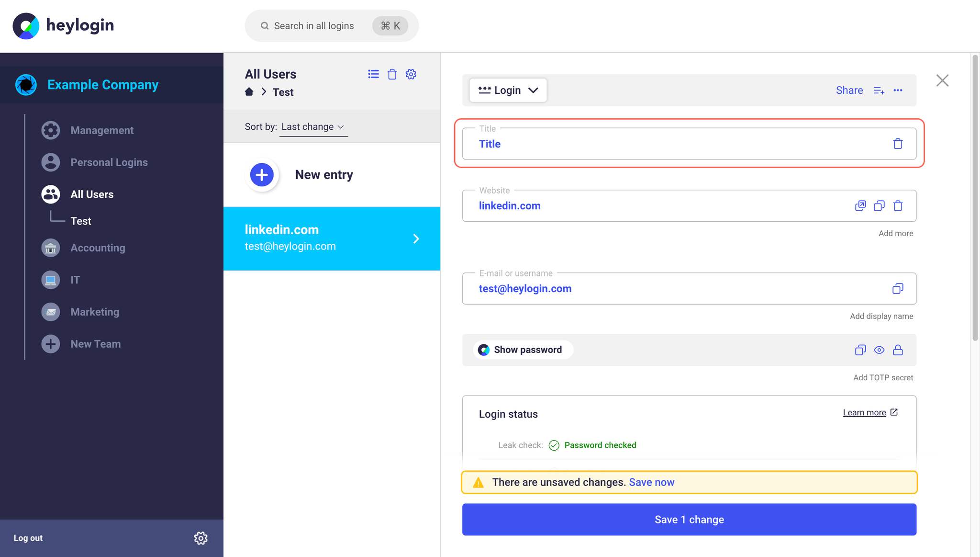Click New entry label
The width and height of the screenshot is (980, 557).
(324, 175)
